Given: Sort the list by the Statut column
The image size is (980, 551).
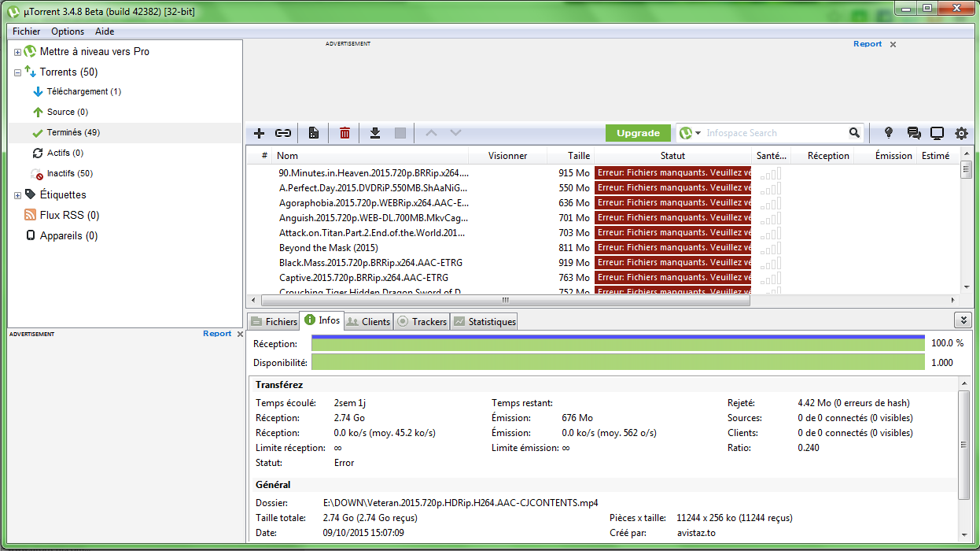Looking at the screenshot, I should coord(672,156).
